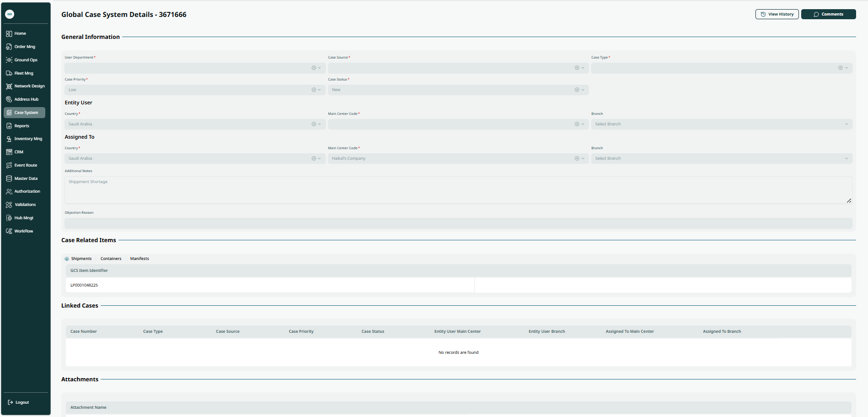Click the Home icon in sidebar
868x417 pixels.
tap(9, 33)
